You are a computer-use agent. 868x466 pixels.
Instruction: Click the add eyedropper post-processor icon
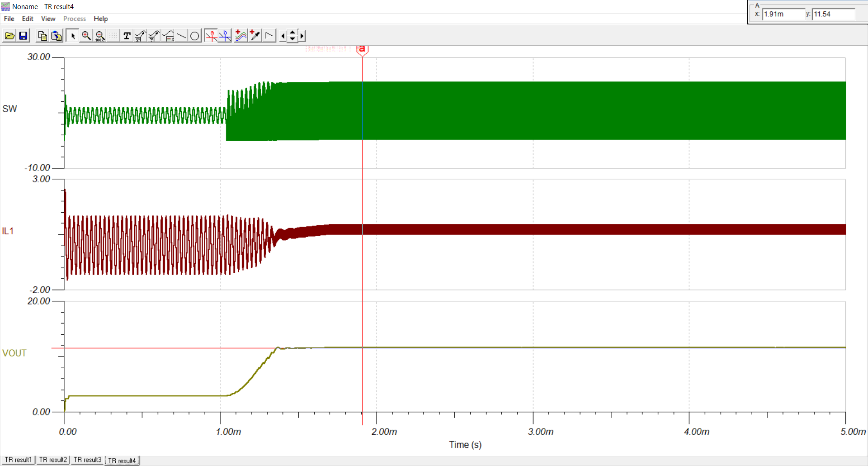pos(255,36)
